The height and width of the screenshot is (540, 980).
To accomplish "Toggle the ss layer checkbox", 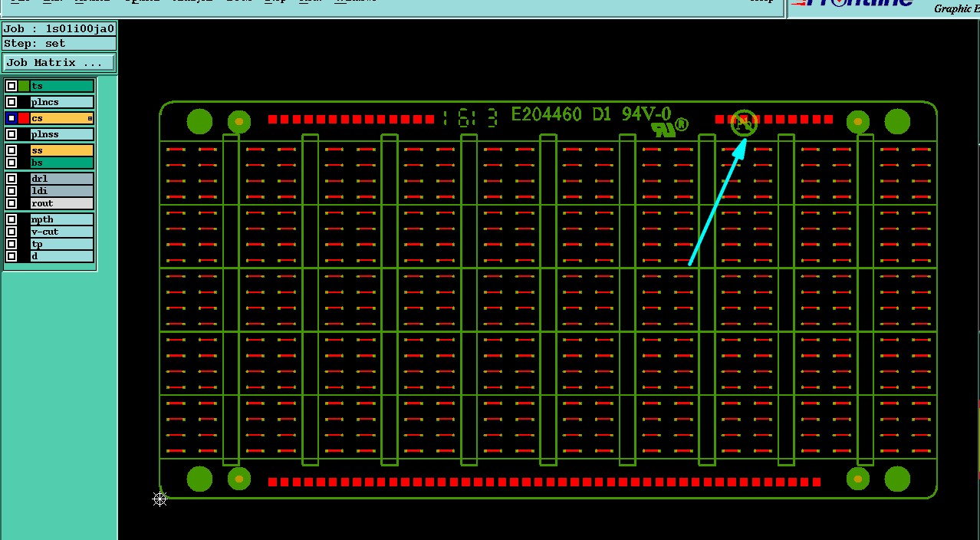I will (12, 150).
